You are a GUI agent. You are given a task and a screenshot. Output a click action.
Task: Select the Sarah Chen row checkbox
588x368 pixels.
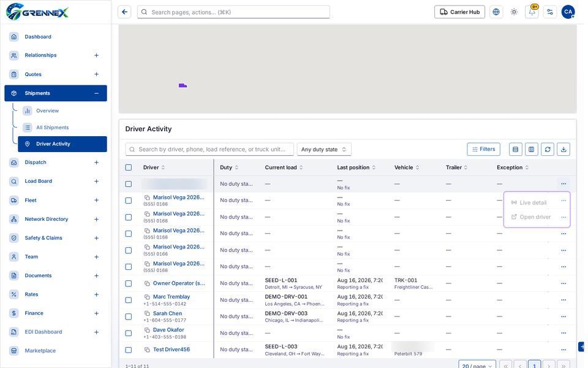tap(129, 316)
